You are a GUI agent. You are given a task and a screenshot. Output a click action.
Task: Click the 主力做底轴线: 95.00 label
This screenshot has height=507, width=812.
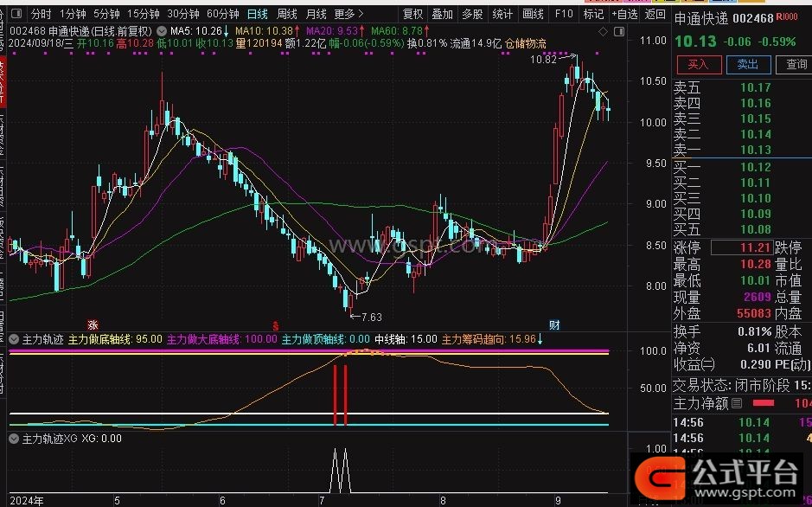116,340
